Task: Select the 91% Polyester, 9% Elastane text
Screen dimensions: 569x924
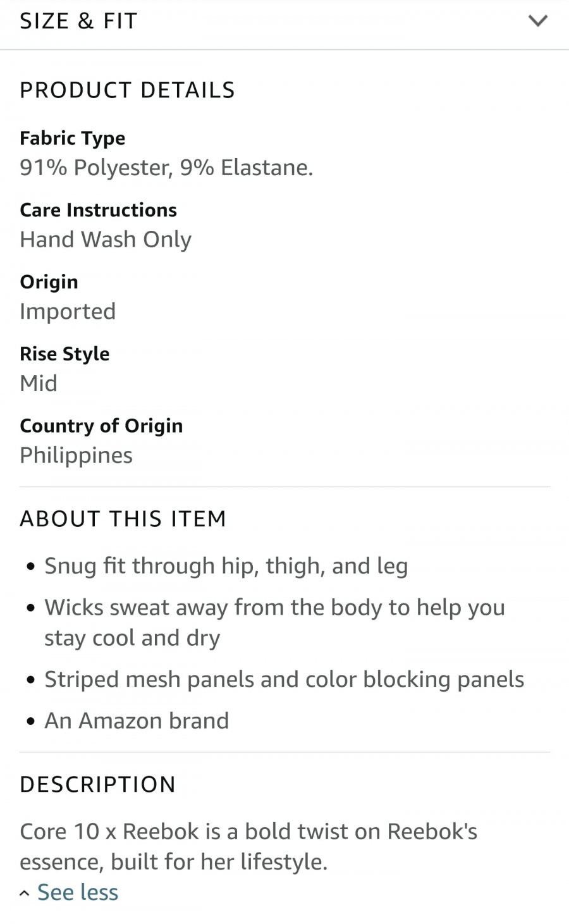Action: pyautogui.click(x=166, y=168)
